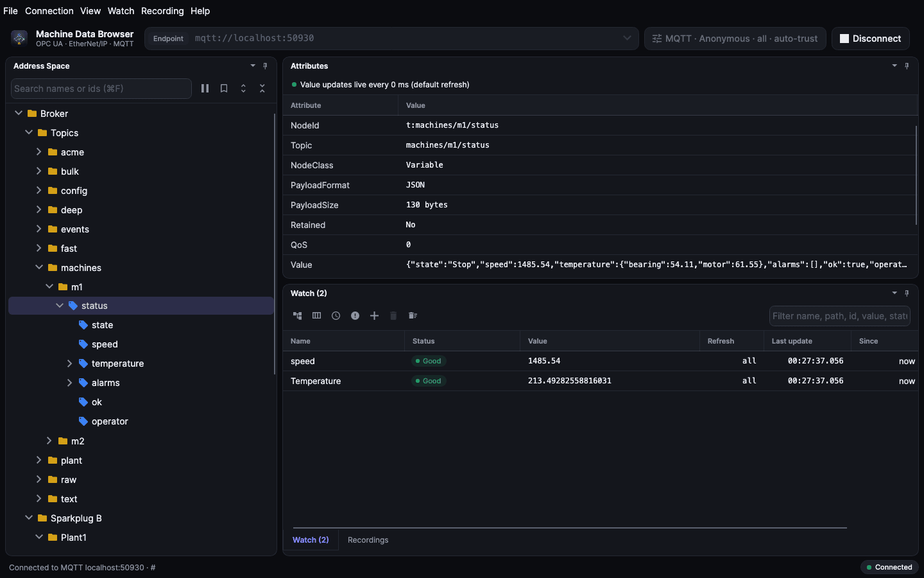
Task: Open the Endpoint address dropdown
Action: tap(627, 38)
